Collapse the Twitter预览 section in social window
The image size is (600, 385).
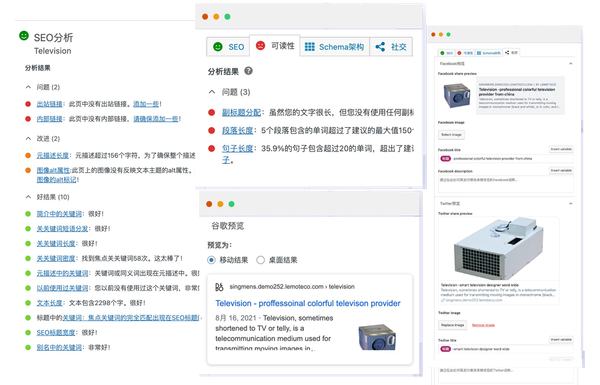click(x=571, y=204)
